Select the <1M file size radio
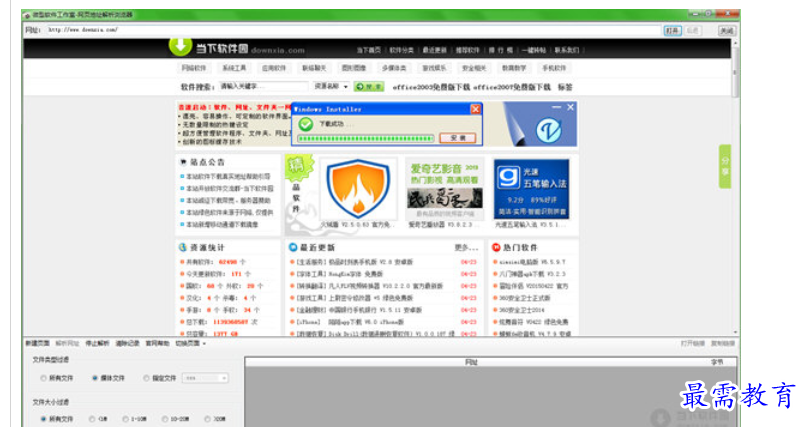The height and width of the screenshot is (427, 804). 92,419
